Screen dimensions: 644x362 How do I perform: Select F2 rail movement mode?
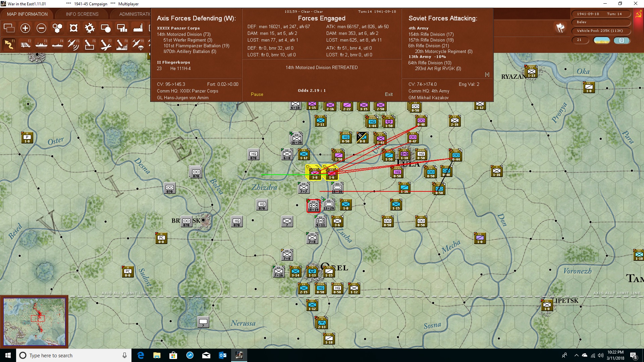25,44
